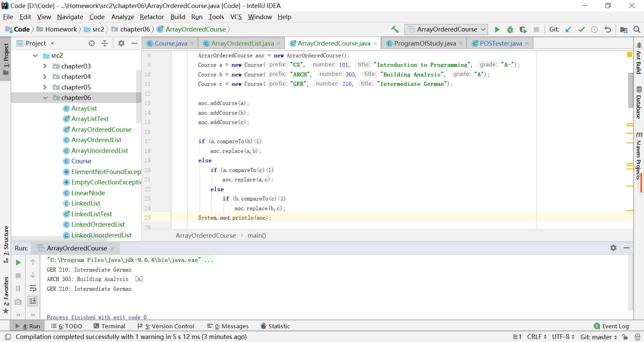
Task: Pause output icon in Run panel
Action: [18, 288]
